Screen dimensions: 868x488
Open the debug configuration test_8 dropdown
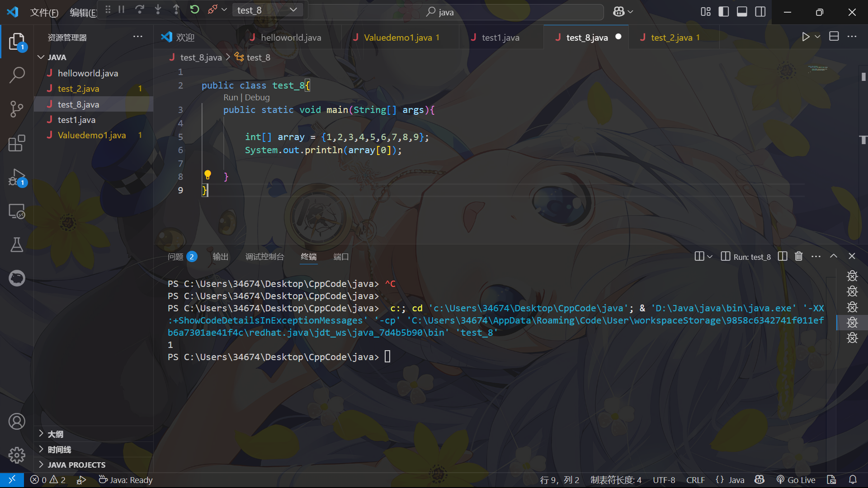pos(267,10)
